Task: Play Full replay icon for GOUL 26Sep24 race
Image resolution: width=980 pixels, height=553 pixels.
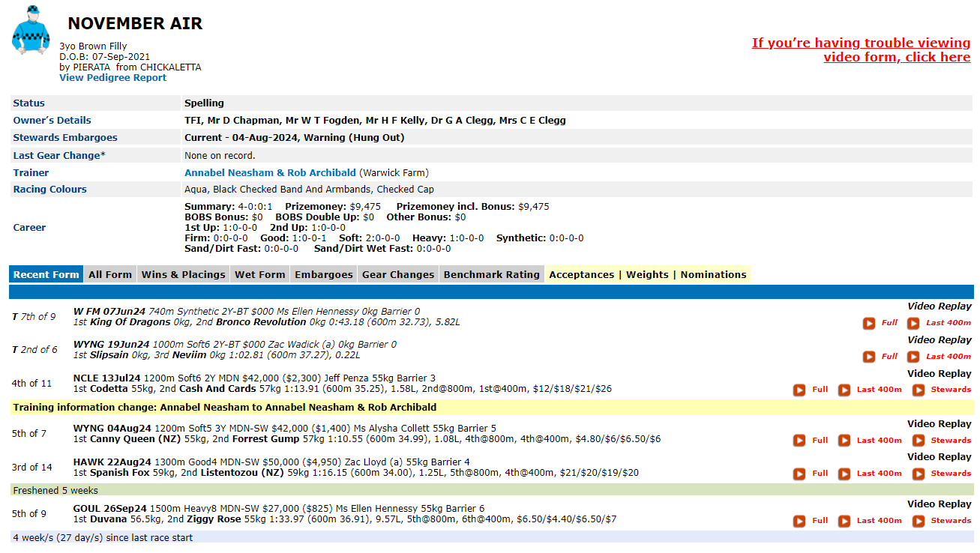Action: [799, 521]
